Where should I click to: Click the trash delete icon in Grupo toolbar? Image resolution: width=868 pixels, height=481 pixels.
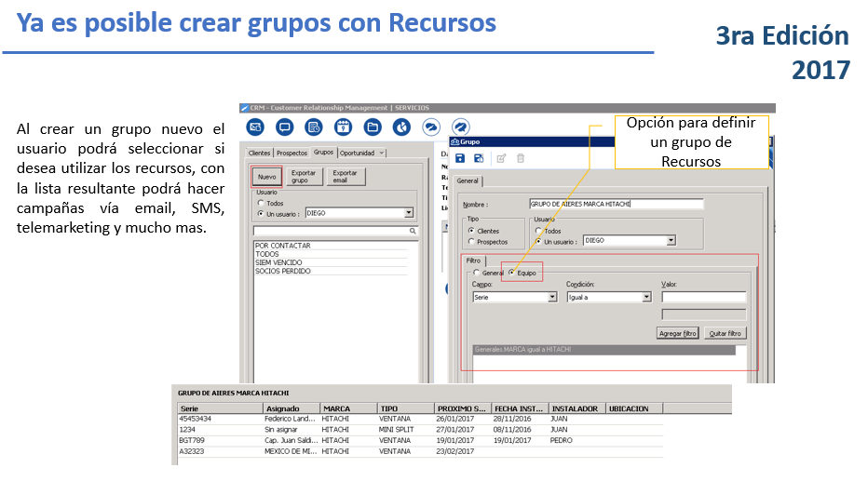pyautogui.click(x=521, y=159)
